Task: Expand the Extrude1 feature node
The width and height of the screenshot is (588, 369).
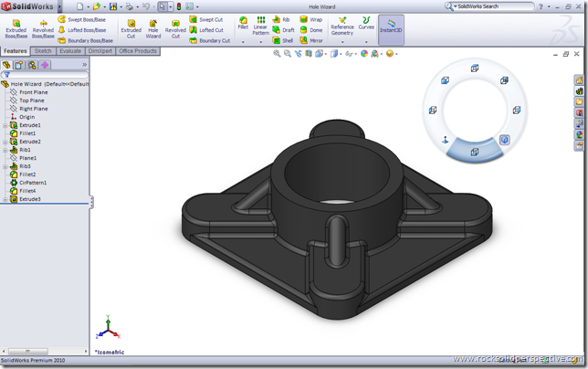Action: click(x=5, y=126)
